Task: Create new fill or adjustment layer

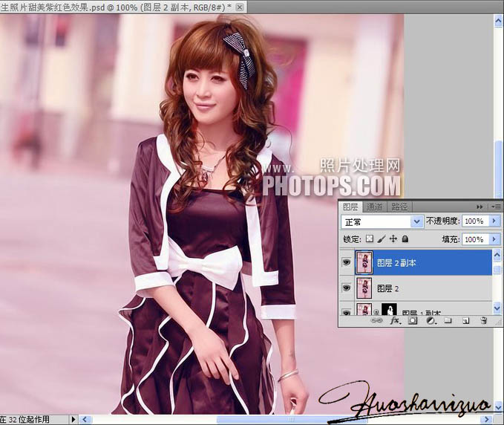Action: [430, 321]
